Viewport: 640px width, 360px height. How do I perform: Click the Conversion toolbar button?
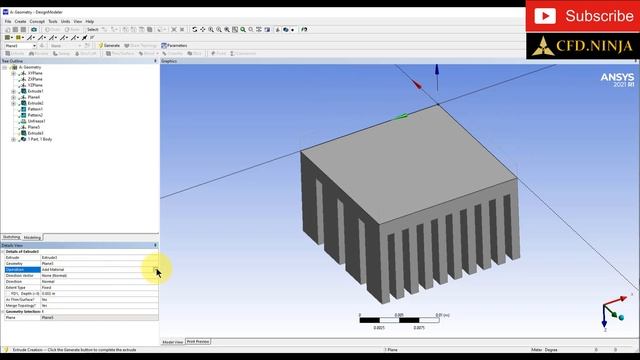[x=243, y=53]
